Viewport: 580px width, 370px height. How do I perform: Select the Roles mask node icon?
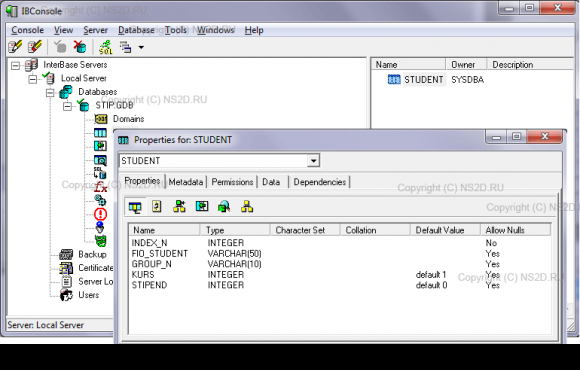click(x=101, y=241)
